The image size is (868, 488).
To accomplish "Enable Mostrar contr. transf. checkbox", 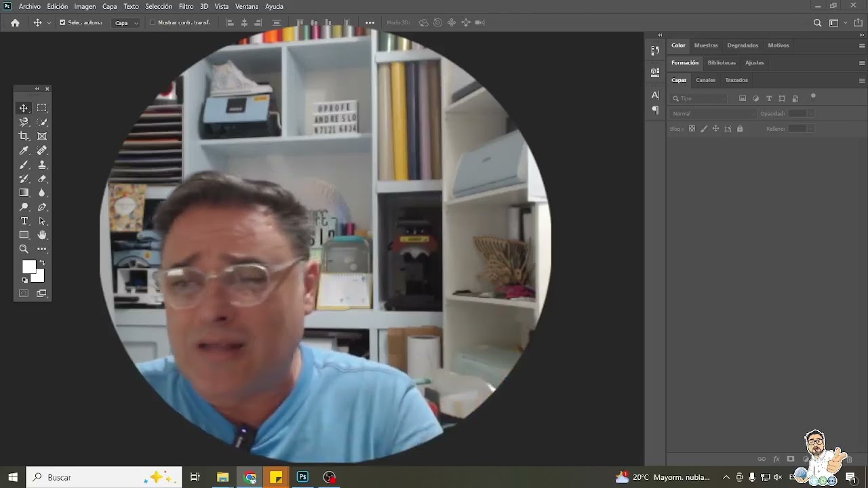I will point(153,22).
